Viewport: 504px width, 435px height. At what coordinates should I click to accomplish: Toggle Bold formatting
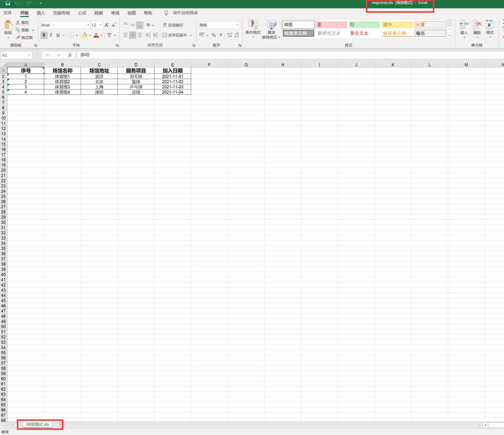(44, 35)
